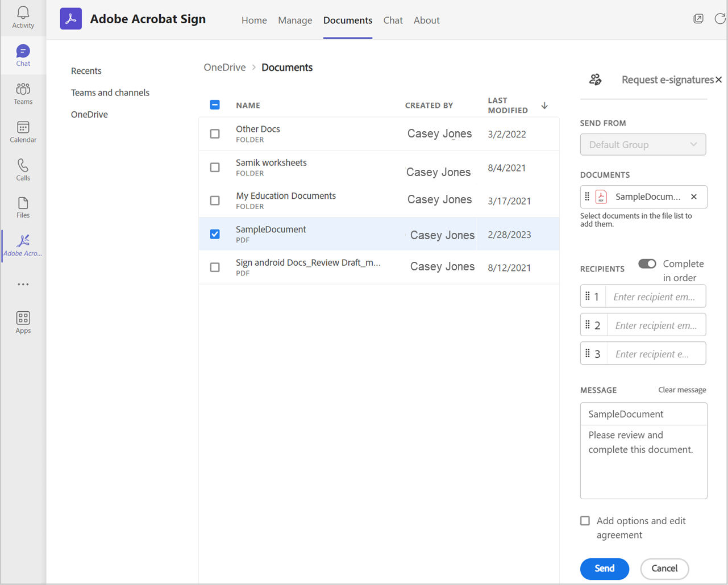Sort by Last Modified arrow
The height and width of the screenshot is (585, 728).
(x=544, y=105)
